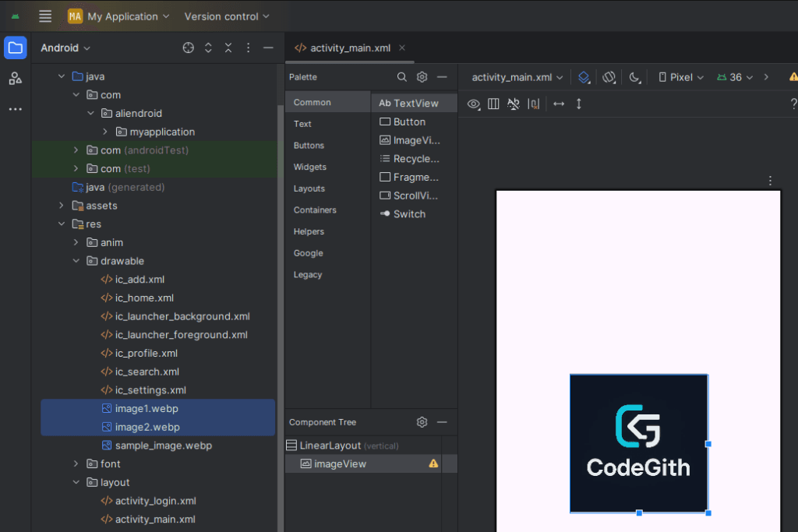Image resolution: width=798 pixels, height=532 pixels.
Task: Pick the Button palette component
Action: point(415,122)
